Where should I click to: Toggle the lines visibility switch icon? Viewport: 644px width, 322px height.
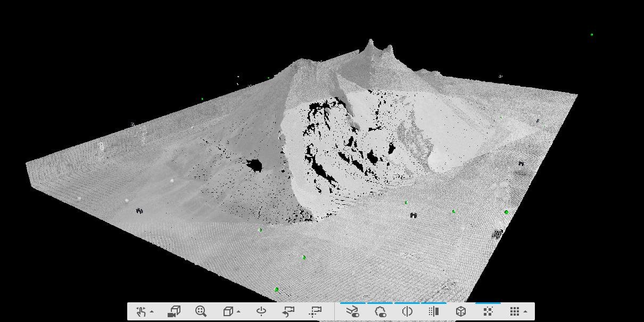(353, 311)
